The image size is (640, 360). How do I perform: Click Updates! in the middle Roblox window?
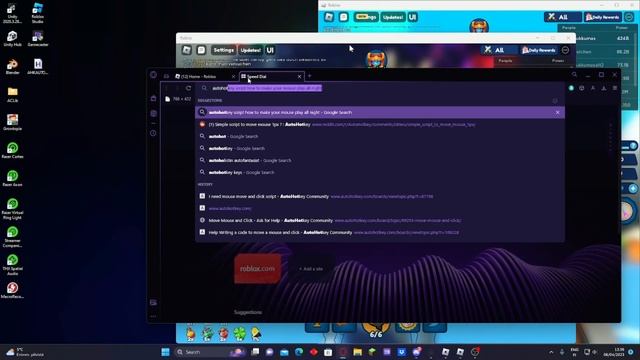click(x=251, y=50)
